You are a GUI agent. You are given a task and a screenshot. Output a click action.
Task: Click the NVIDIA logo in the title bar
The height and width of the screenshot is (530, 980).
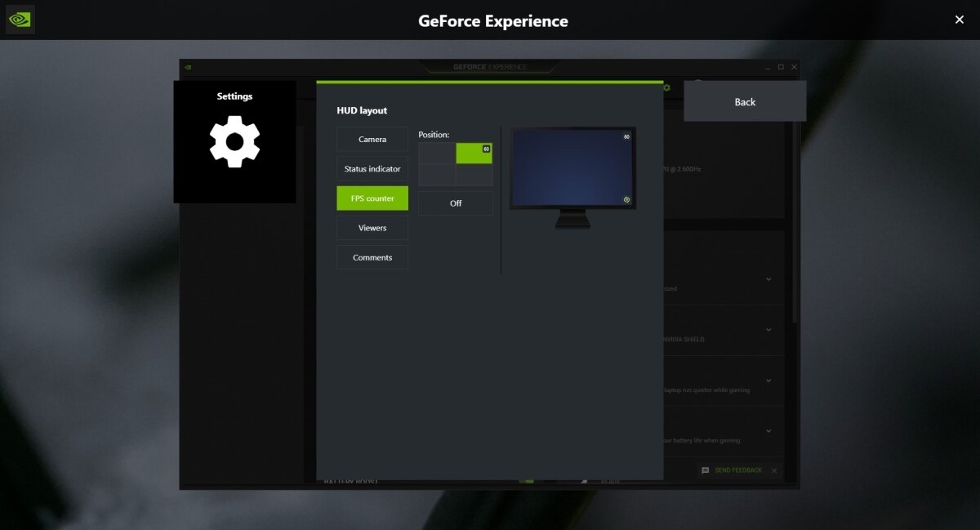pyautogui.click(x=19, y=19)
